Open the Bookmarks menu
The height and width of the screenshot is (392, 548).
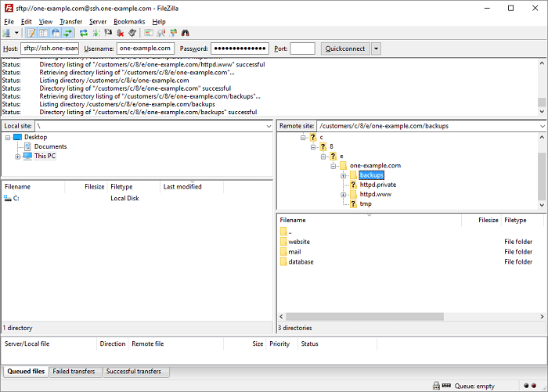point(129,22)
